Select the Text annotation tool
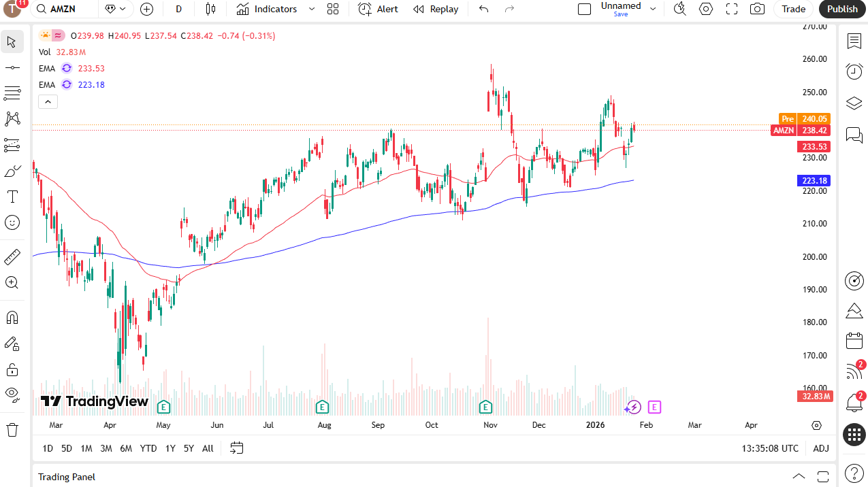 click(12, 197)
